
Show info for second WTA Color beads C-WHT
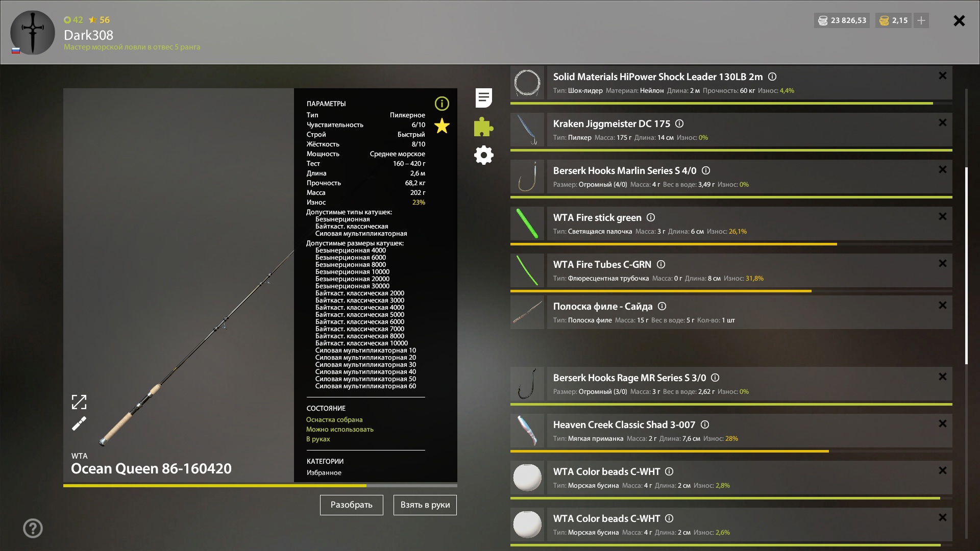[669, 518]
